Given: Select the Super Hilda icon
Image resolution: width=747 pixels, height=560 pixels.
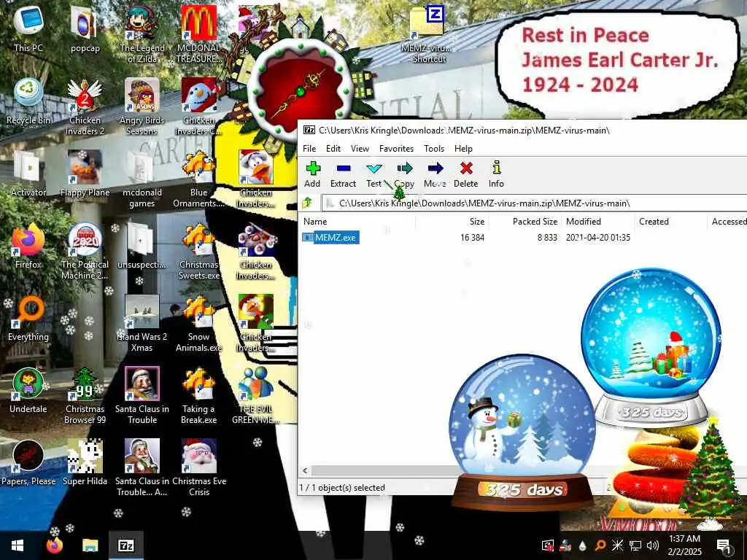Looking at the screenshot, I should [x=85, y=463].
